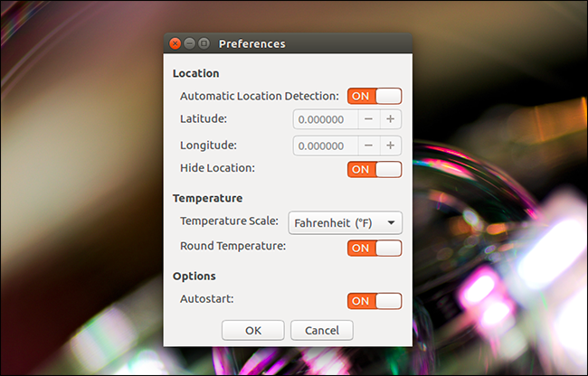Maximize the Preferences window
Screen dimensions: 588x376
pos(204,43)
